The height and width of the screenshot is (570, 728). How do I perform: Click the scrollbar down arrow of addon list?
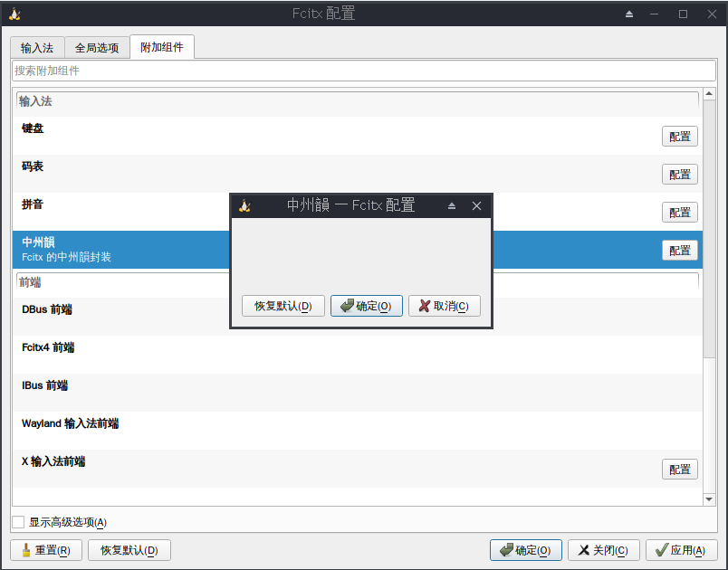[709, 499]
